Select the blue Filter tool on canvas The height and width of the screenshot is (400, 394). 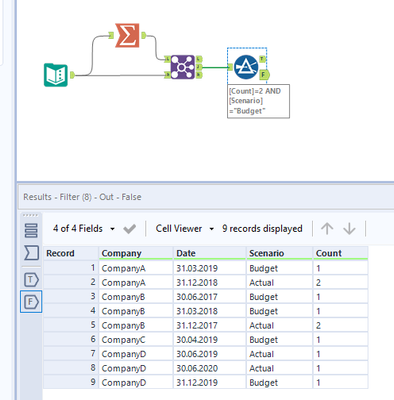click(x=246, y=67)
